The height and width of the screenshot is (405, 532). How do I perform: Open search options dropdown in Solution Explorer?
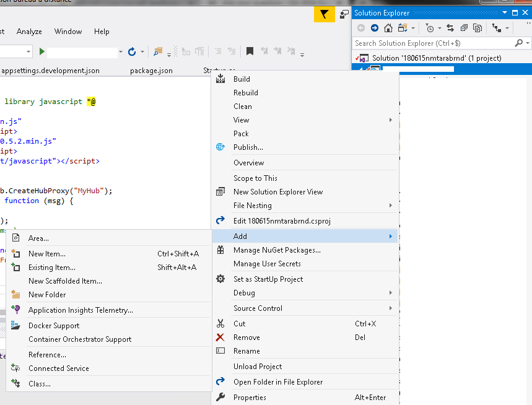tap(527, 43)
